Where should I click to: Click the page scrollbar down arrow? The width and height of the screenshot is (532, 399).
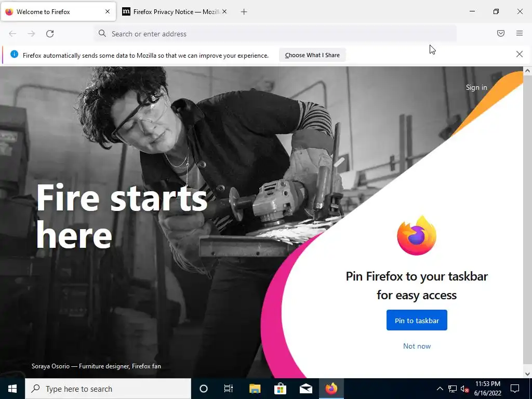point(527,374)
